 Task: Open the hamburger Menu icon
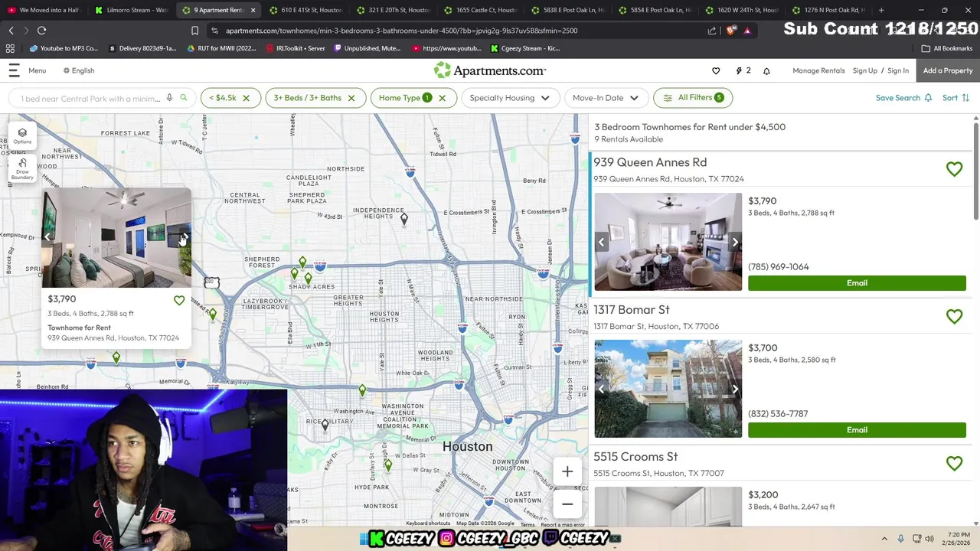pos(14,70)
